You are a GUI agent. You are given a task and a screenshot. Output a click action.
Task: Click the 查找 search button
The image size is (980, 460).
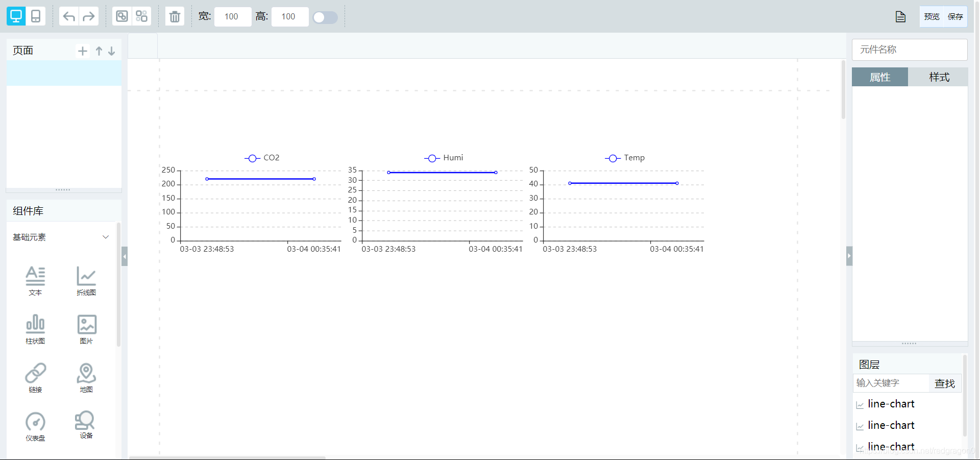tap(944, 383)
